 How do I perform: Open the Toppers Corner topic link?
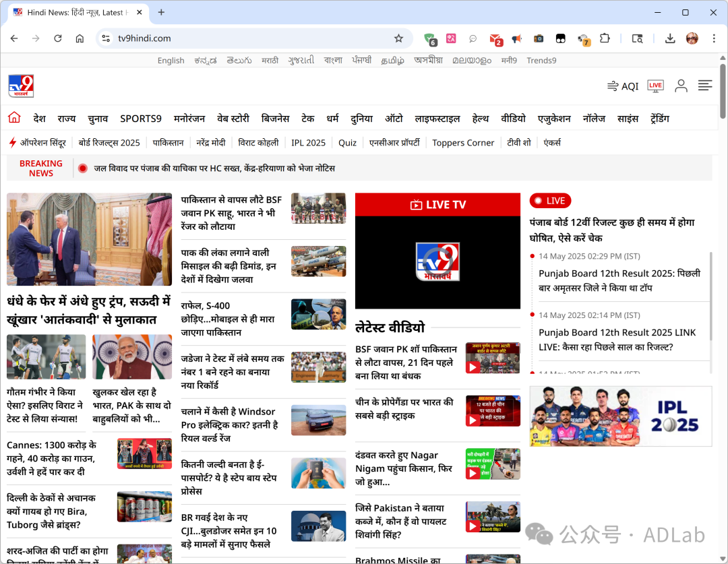pyautogui.click(x=463, y=142)
